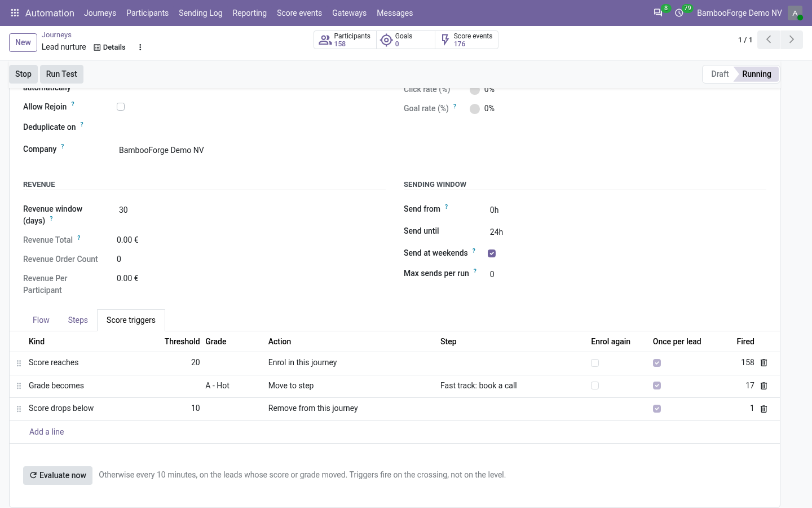Open company switcher BambooForge Demo NV in navbar

pos(739,13)
